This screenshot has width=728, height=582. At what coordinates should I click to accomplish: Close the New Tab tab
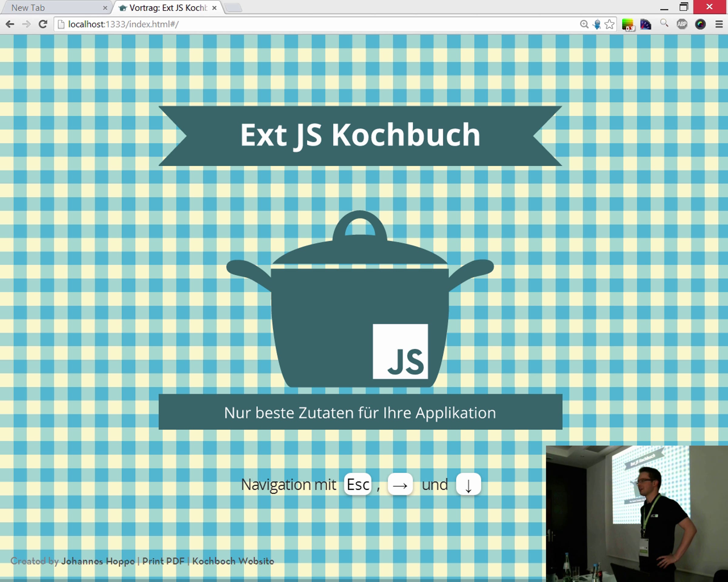105,8
